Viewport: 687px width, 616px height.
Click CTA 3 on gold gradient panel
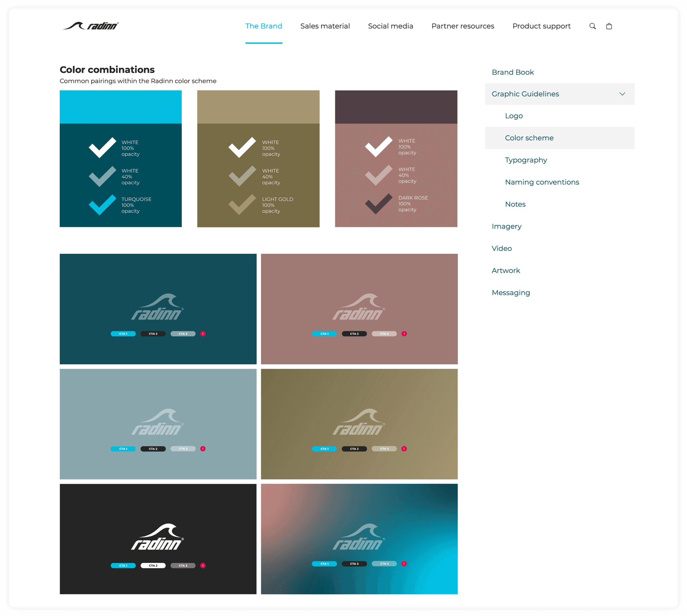click(x=384, y=449)
